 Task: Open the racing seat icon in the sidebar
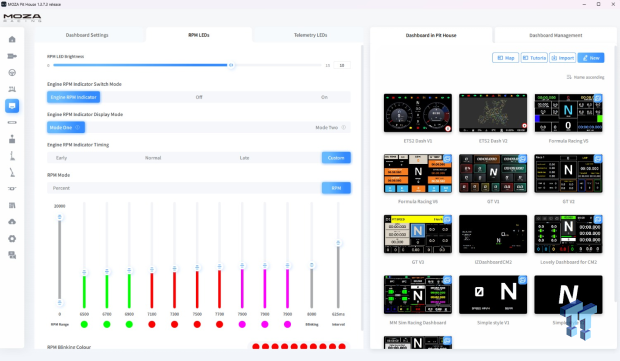(12, 89)
